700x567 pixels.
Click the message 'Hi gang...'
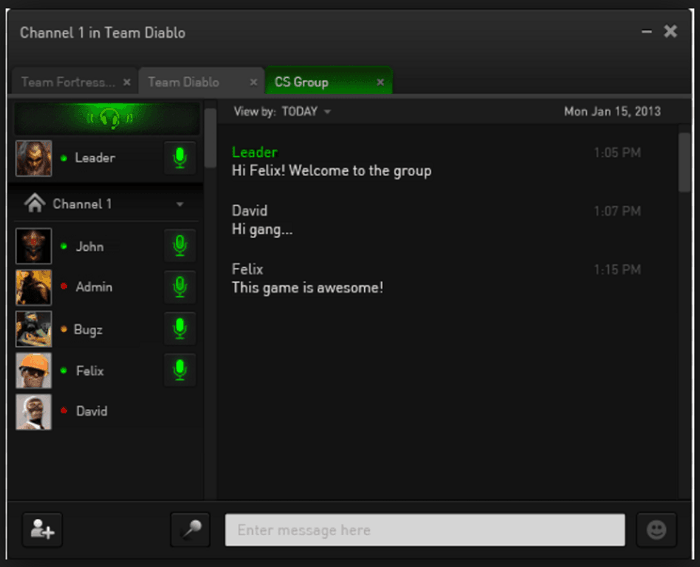pos(262,229)
